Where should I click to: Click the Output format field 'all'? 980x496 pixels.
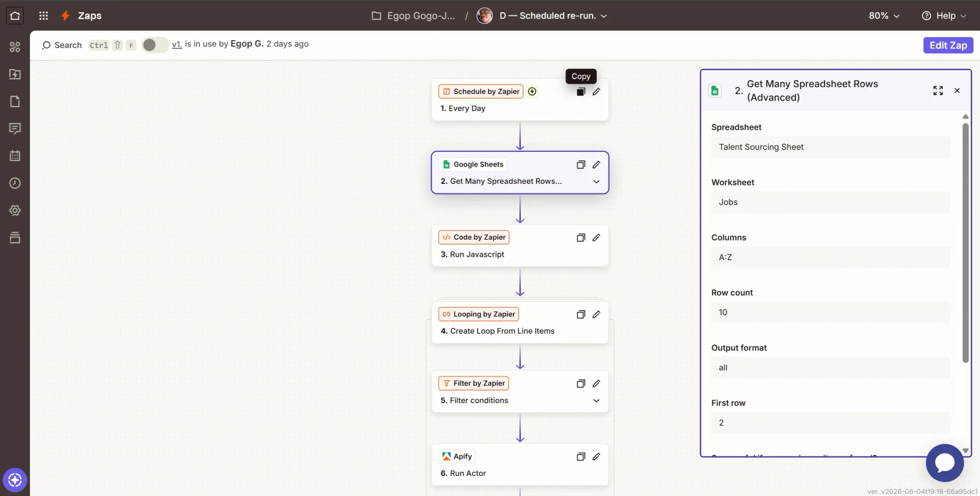coord(831,368)
